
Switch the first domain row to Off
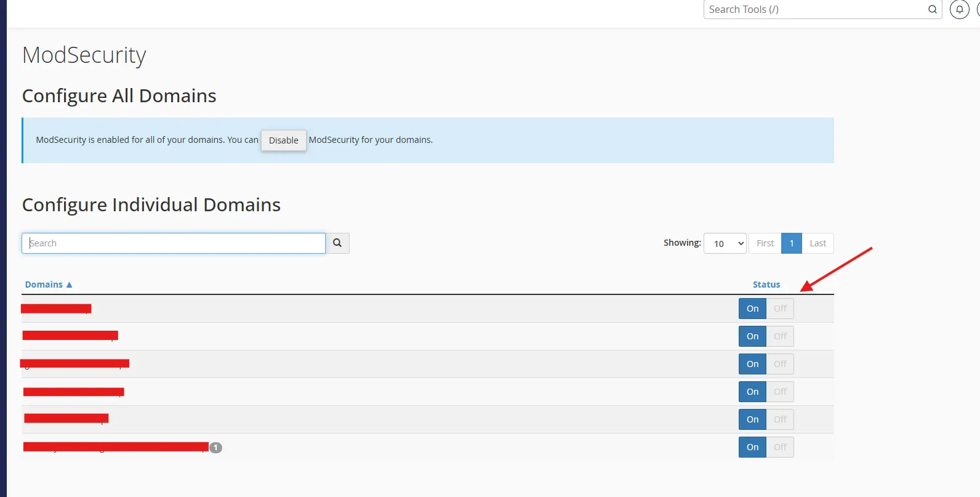click(x=780, y=309)
